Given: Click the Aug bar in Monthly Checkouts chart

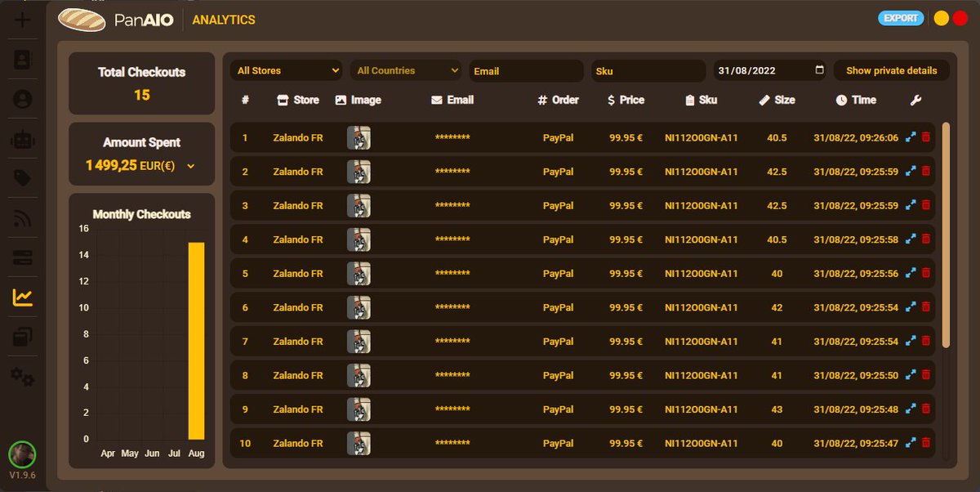Looking at the screenshot, I should pyautogui.click(x=197, y=341).
